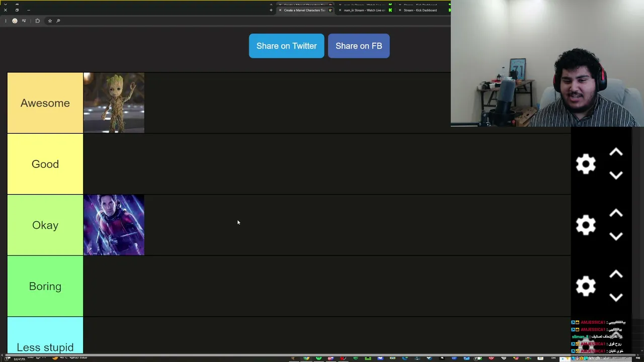Close the Watch Live stream tab
This screenshot has height=362, width=644.
click(x=340, y=10)
